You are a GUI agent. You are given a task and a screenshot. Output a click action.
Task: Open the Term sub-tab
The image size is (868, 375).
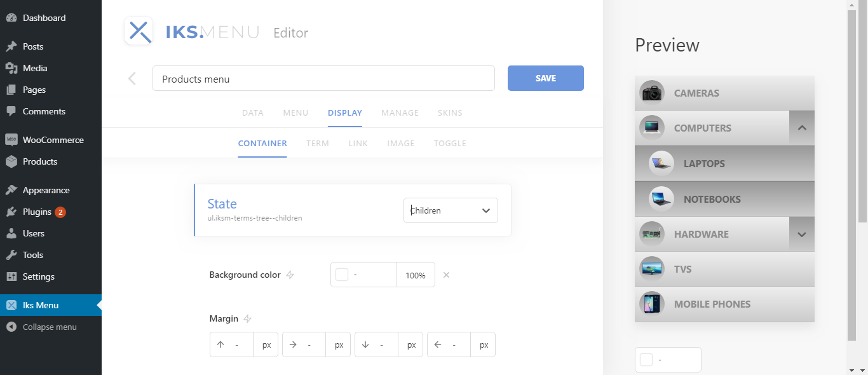318,144
